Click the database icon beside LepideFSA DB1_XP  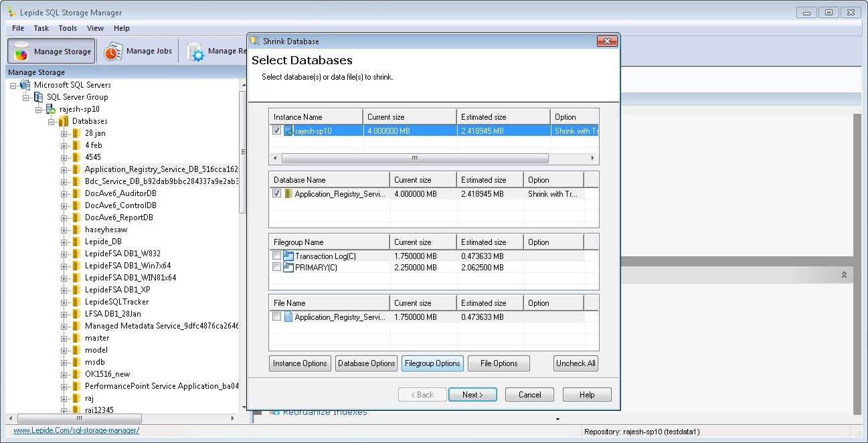coord(76,290)
